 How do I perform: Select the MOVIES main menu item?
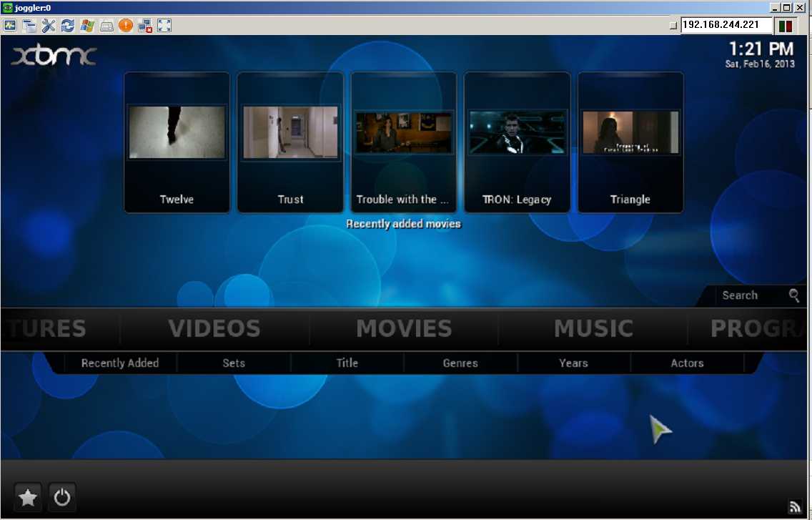(x=404, y=329)
